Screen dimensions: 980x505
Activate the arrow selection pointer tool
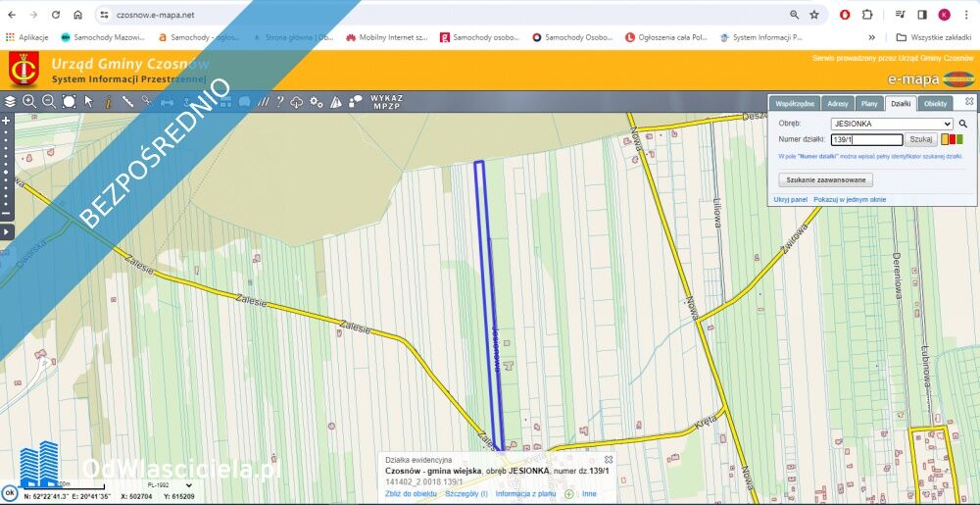tap(88, 101)
